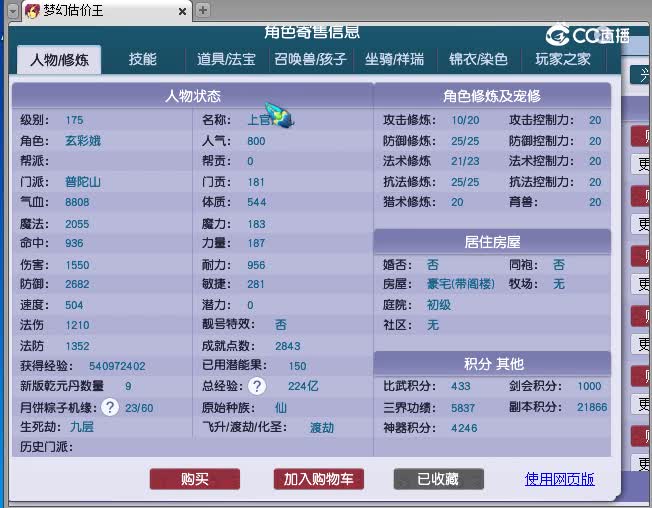Open a new tab with plus button
Screen dimensions: 652x508
tap(203, 10)
